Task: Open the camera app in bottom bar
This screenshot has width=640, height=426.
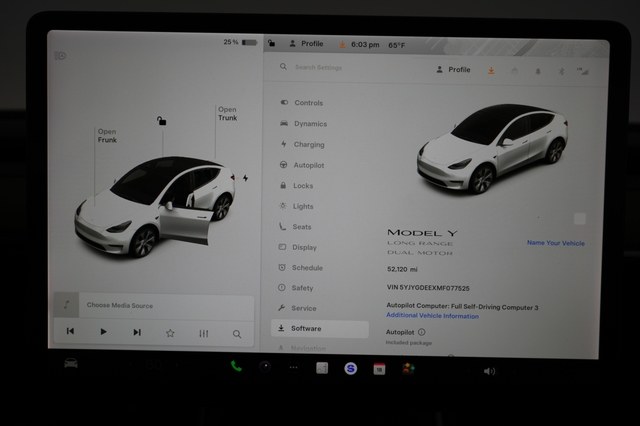Action: tap(265, 367)
